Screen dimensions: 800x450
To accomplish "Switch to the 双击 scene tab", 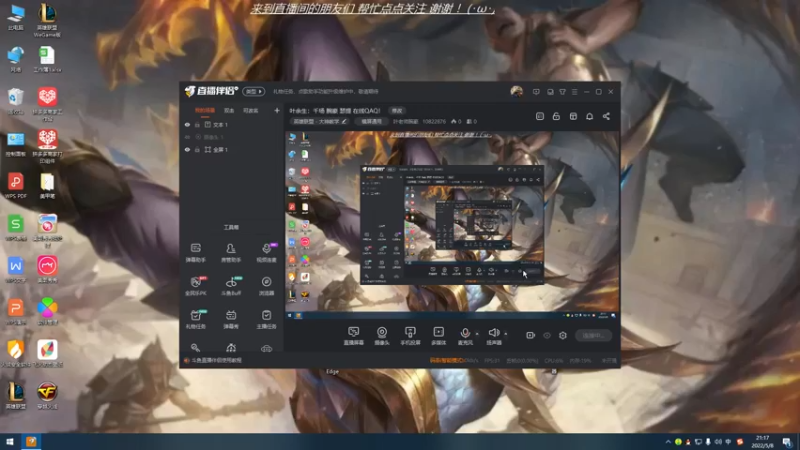I will click(x=229, y=110).
